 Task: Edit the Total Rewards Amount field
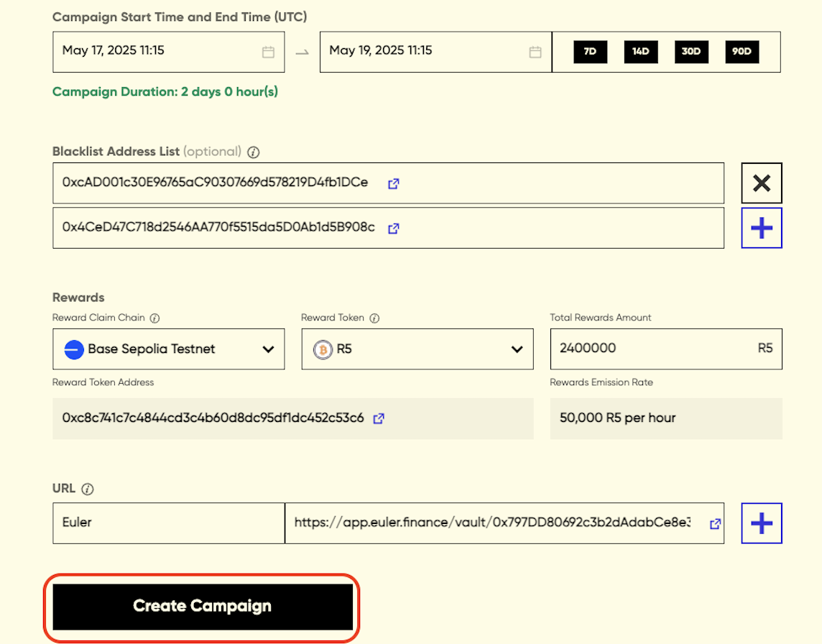(650, 349)
